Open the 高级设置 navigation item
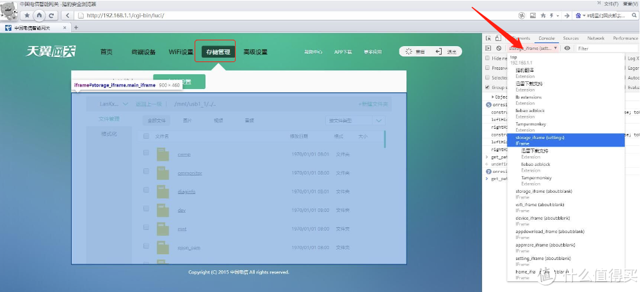Screen dimensions: 644x292 point(255,52)
